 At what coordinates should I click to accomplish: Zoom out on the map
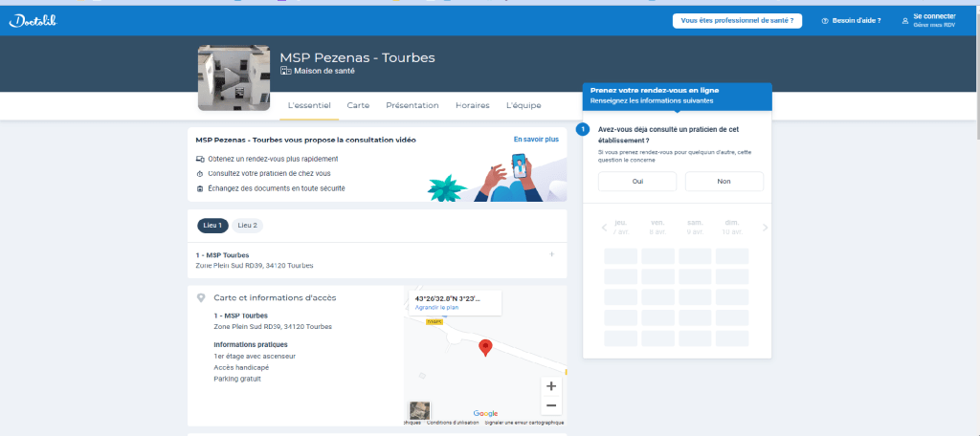point(550,405)
